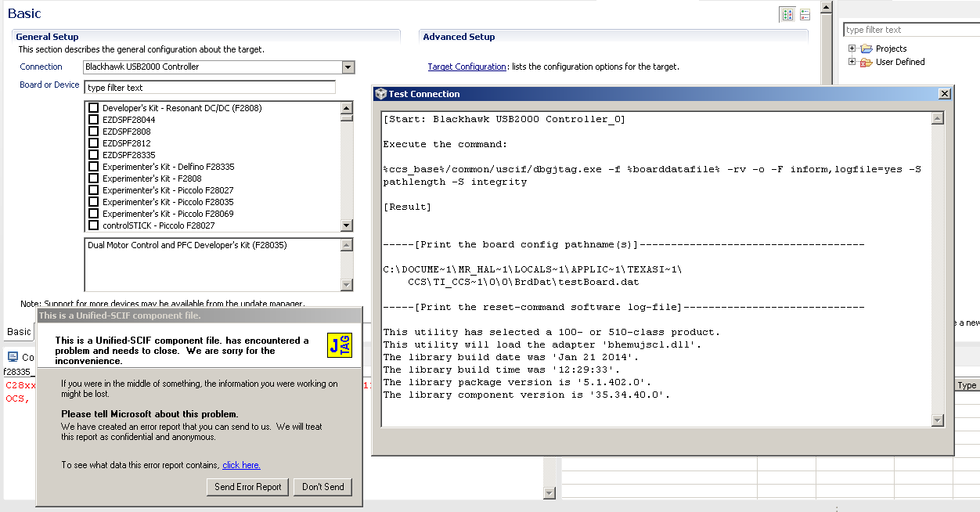The image size is (980, 512).
Task: Click Board or Device filter text field
Action: (210, 88)
